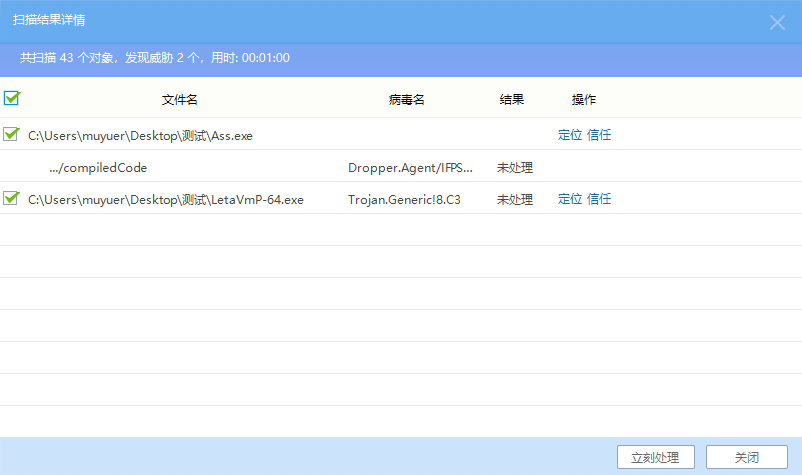Click the Trojan.Generic!8.C3 virus name

pos(403,199)
